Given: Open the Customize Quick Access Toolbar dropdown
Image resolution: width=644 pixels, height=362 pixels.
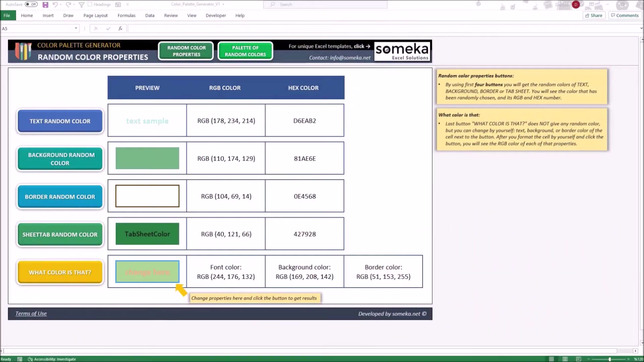Looking at the screenshot, I should (x=128, y=4).
